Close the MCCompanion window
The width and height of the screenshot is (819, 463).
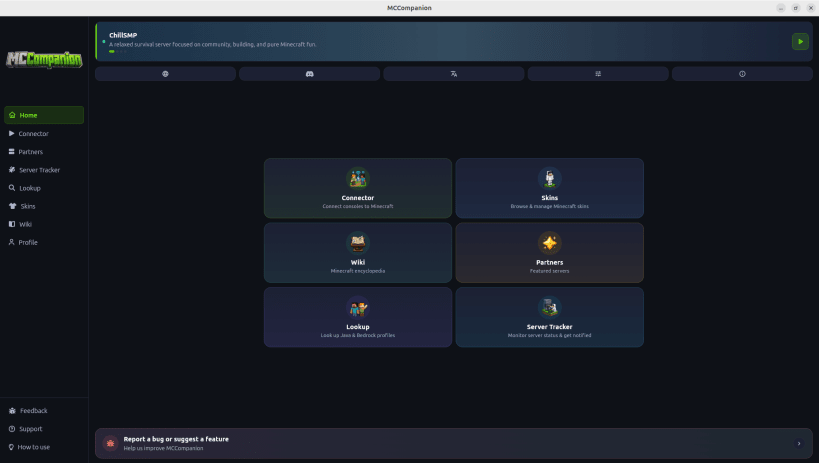(x=811, y=8)
